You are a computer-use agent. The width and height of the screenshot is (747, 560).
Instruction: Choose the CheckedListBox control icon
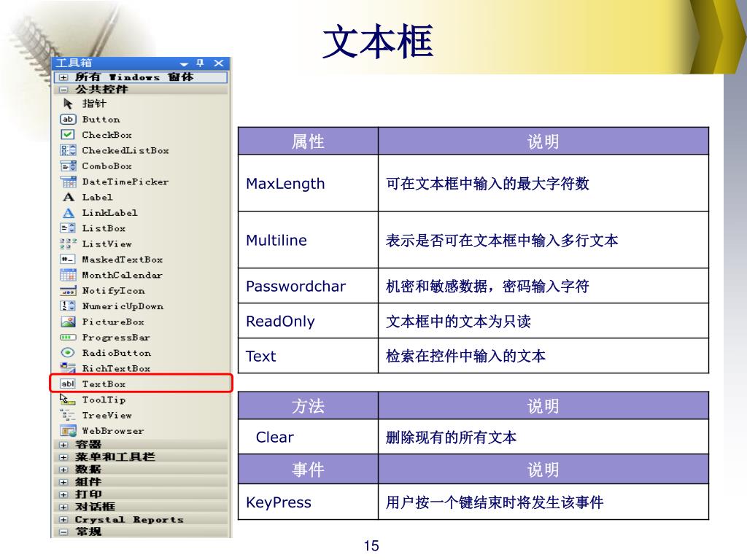[x=68, y=150]
